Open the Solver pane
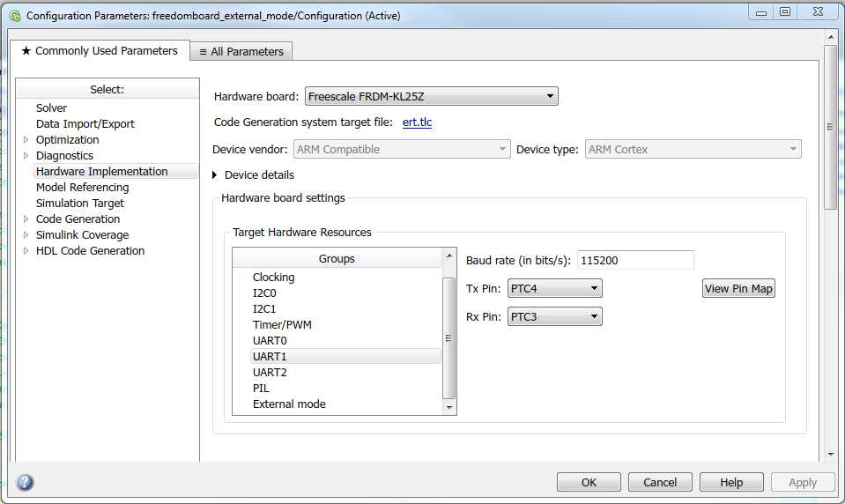 point(51,107)
